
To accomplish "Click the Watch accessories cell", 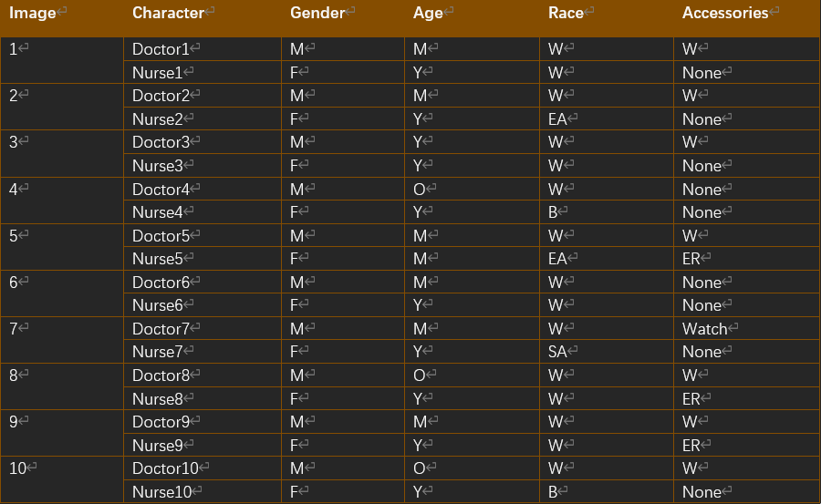I will tap(705, 329).
